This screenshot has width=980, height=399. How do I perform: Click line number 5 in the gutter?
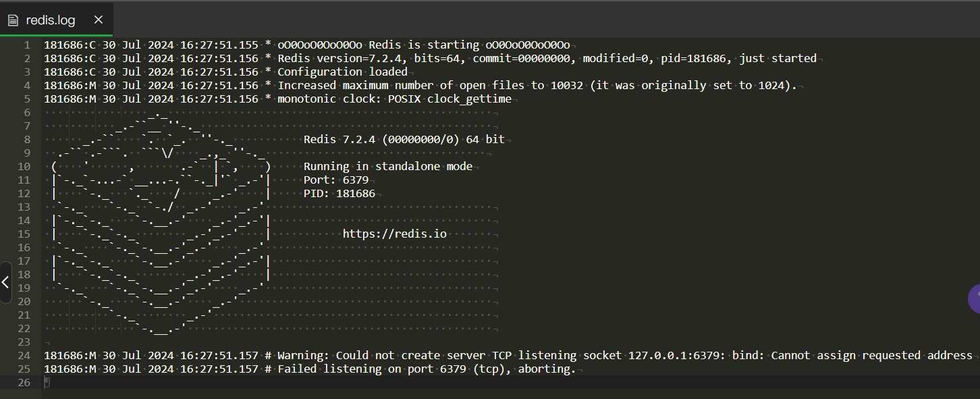[x=27, y=99]
